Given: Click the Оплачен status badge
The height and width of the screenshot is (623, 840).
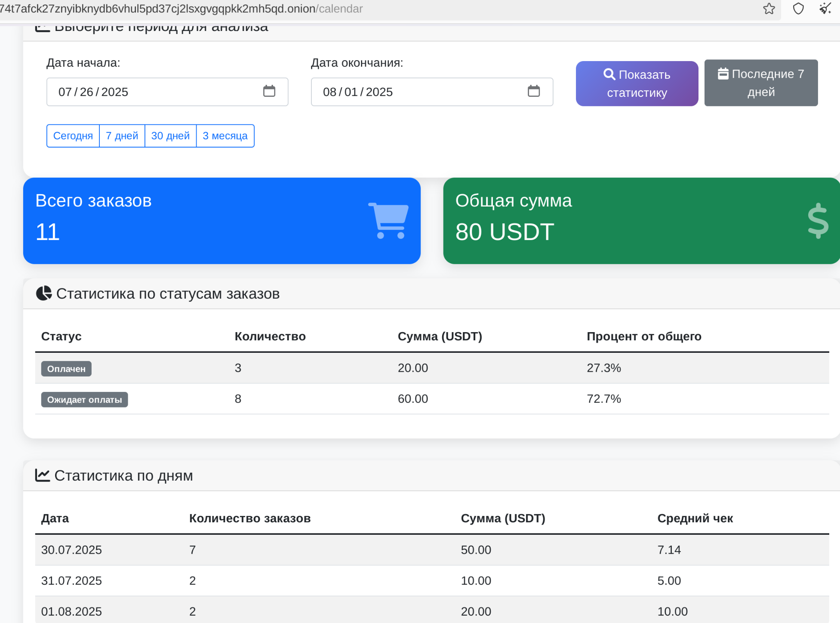Looking at the screenshot, I should tap(66, 369).
